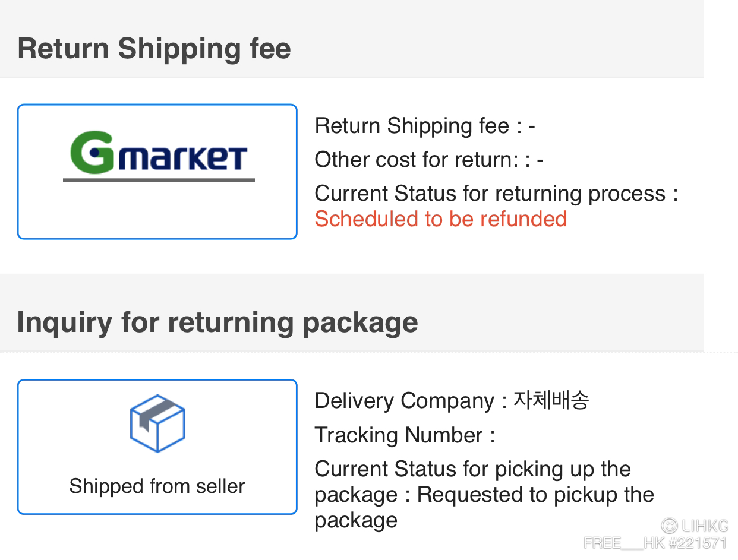Click the Inquiry for returning package heading
The image size is (738, 560).
[x=217, y=322]
